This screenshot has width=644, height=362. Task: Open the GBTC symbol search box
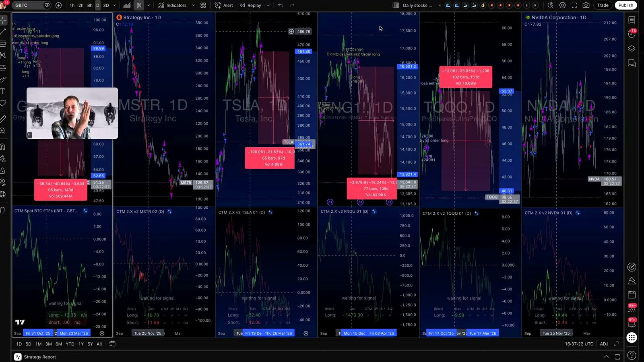32,5
